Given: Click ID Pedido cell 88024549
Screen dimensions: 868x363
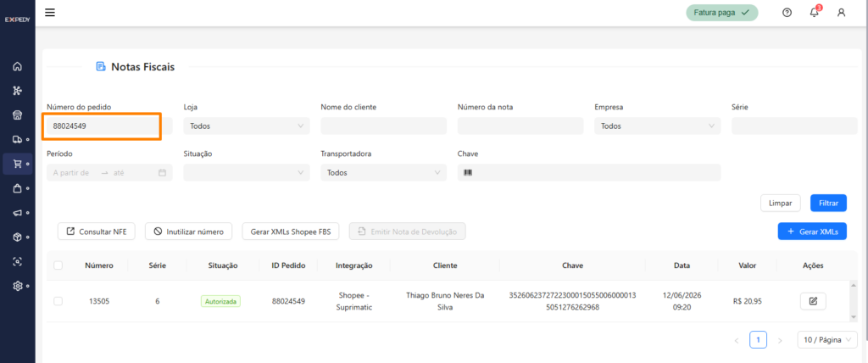Looking at the screenshot, I should point(288,301).
